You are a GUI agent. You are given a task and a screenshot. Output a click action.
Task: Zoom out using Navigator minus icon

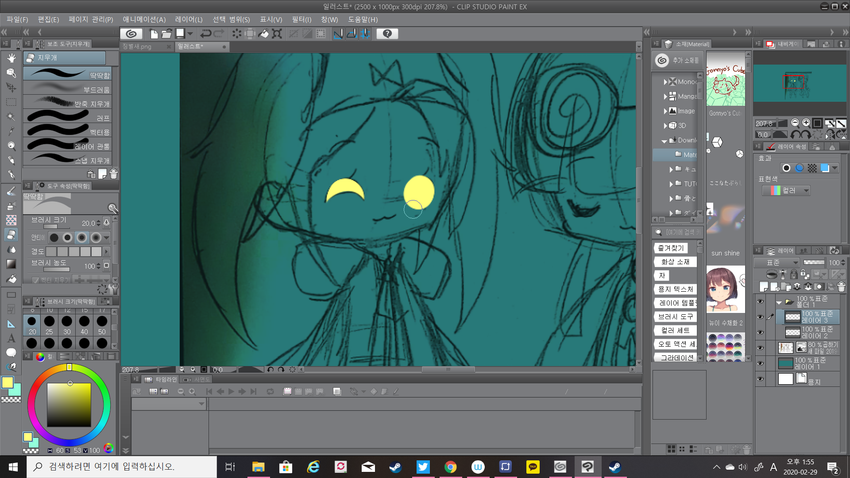[795, 123]
